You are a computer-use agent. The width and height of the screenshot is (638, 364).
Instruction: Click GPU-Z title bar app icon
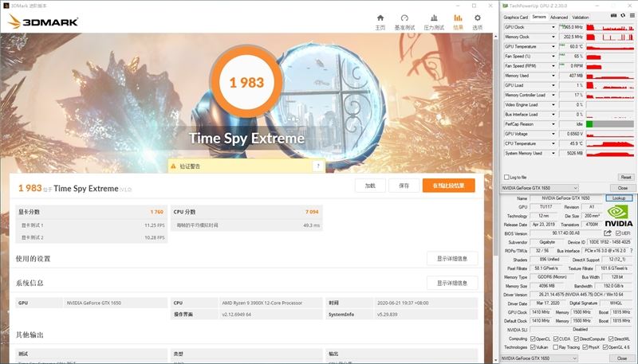[x=505, y=6]
